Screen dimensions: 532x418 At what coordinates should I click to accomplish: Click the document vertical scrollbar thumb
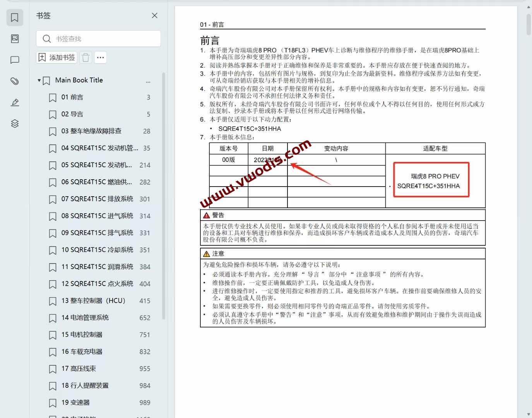[529, 25]
